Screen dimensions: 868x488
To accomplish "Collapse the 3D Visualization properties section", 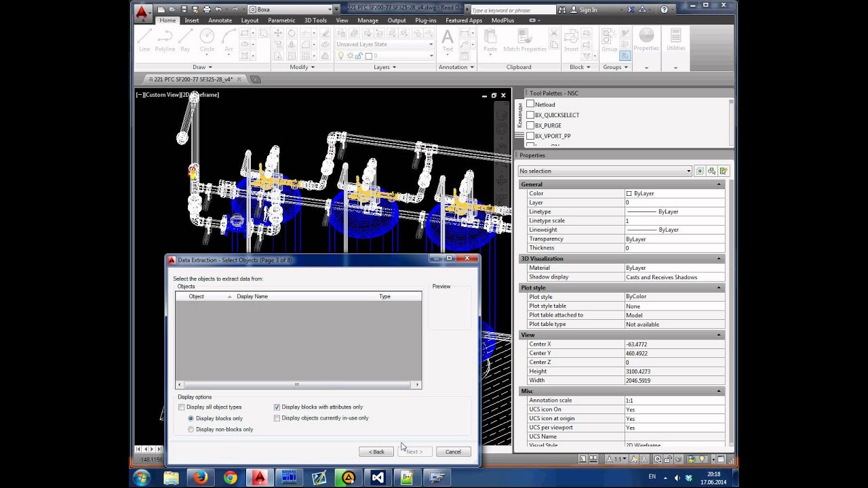I will [x=719, y=259].
